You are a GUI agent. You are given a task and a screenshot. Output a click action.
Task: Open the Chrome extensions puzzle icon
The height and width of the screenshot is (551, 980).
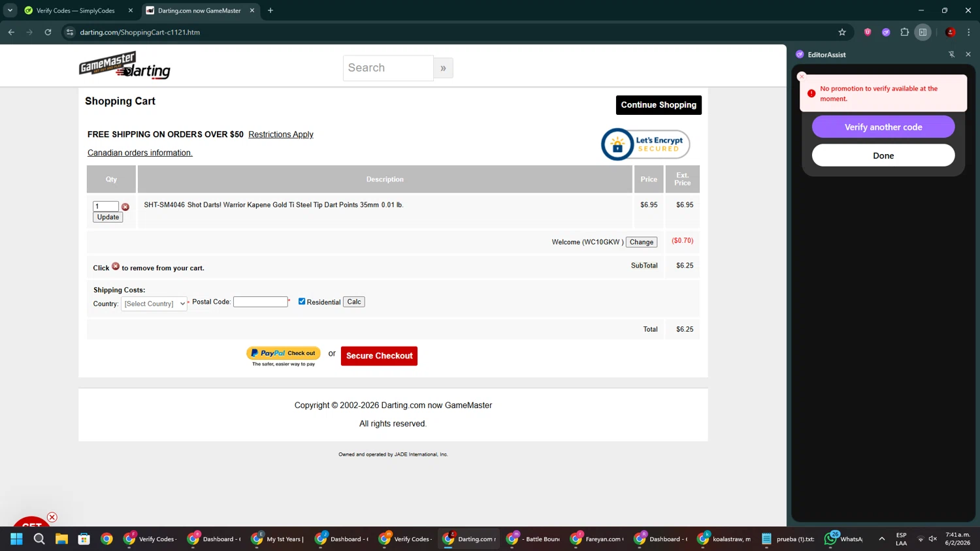pos(905,32)
